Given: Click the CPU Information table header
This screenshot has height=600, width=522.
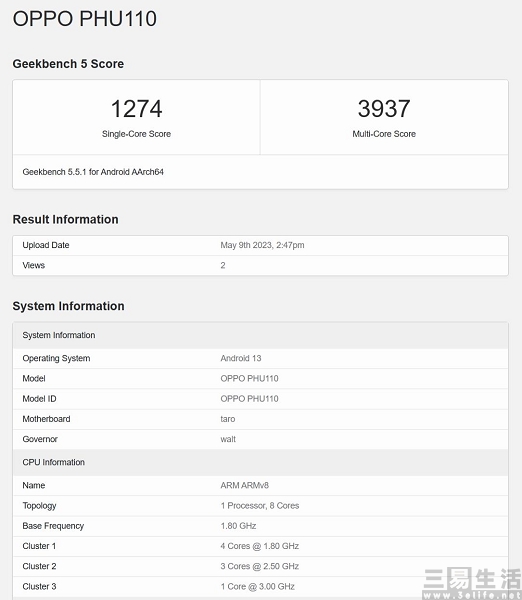Looking at the screenshot, I should coord(260,462).
